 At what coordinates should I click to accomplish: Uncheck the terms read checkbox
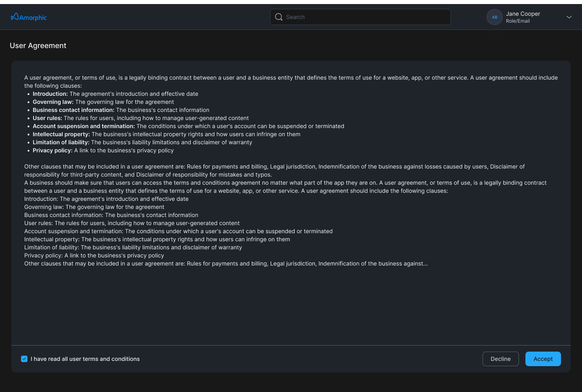pos(24,359)
